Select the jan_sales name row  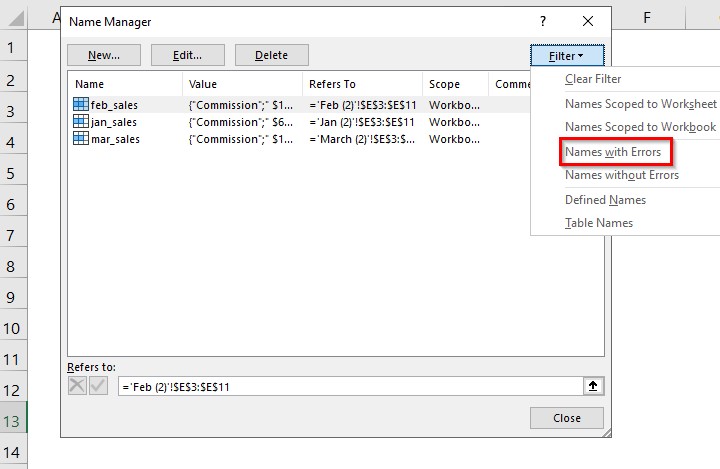(298, 122)
